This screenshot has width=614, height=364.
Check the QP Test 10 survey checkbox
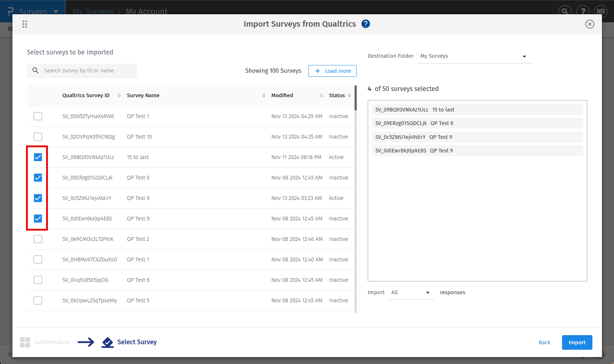tap(38, 137)
